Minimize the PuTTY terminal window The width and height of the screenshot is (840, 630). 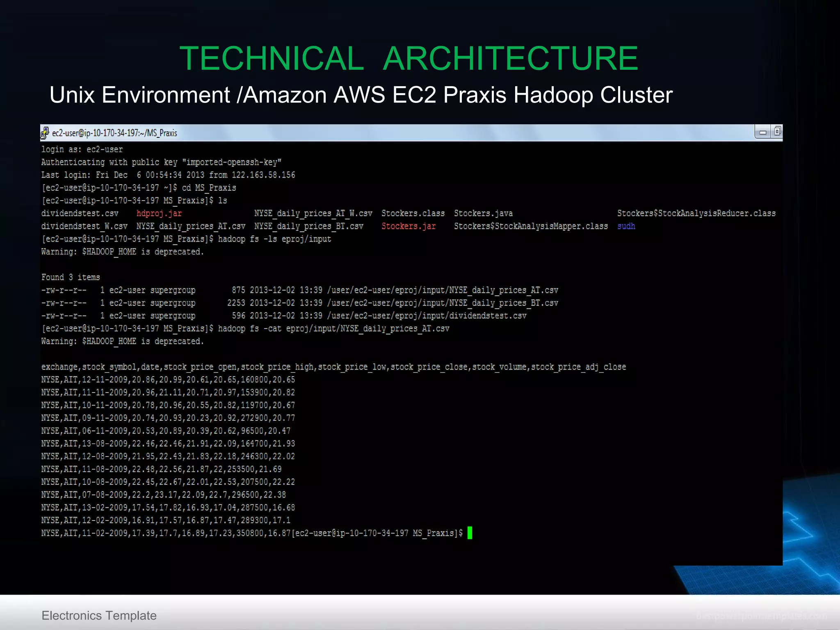[763, 132]
